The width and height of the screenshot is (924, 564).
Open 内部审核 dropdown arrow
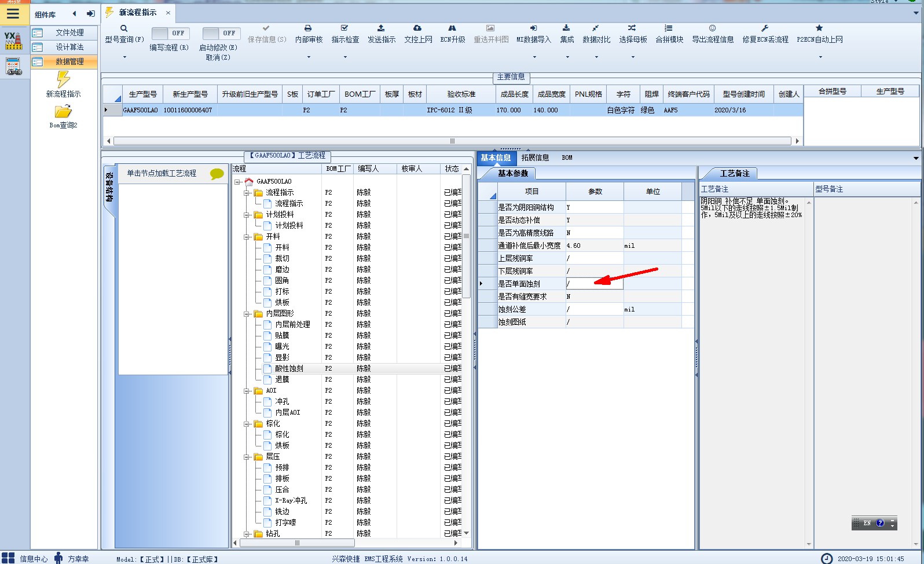pos(309,57)
